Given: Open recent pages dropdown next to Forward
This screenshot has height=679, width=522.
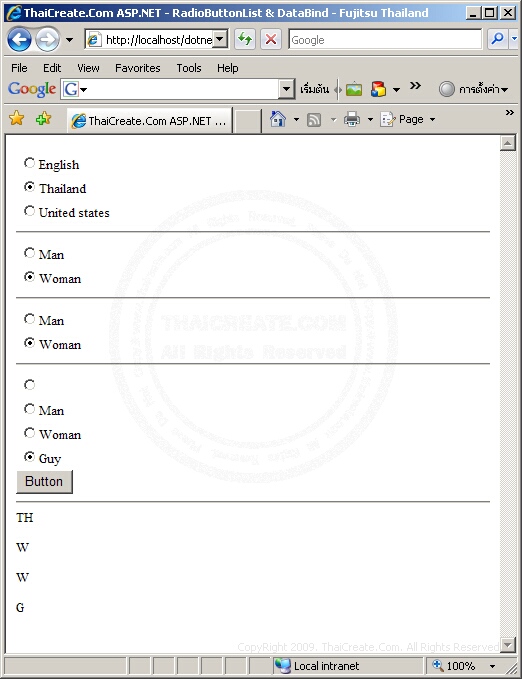Looking at the screenshot, I should [x=69, y=40].
